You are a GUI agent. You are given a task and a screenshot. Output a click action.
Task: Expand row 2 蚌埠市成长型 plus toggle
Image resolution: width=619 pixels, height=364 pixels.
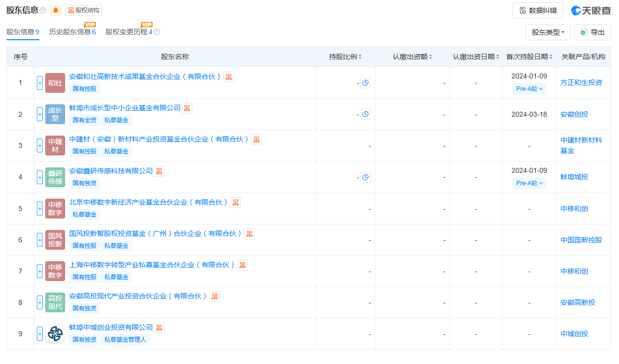(x=40, y=114)
